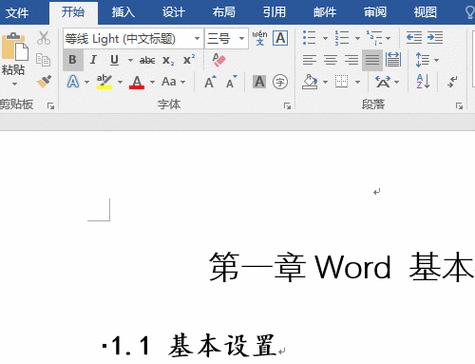
Task: Apply Character Shading icon
Action: [x=259, y=82]
